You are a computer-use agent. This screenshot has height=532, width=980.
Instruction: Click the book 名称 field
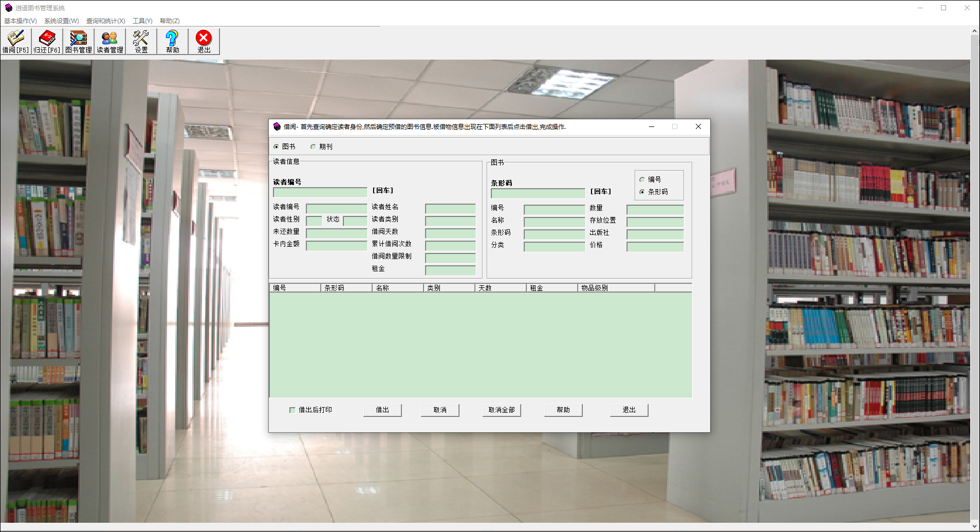554,222
